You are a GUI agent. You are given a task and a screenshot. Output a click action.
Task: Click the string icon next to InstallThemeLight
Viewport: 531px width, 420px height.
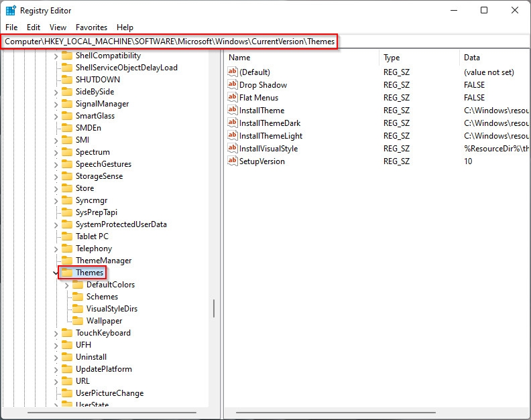232,135
